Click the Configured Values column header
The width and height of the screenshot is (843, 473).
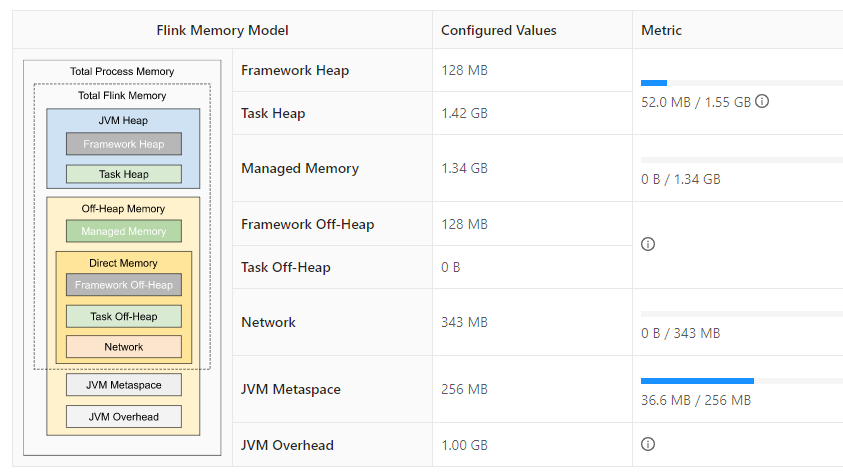pyautogui.click(x=499, y=31)
